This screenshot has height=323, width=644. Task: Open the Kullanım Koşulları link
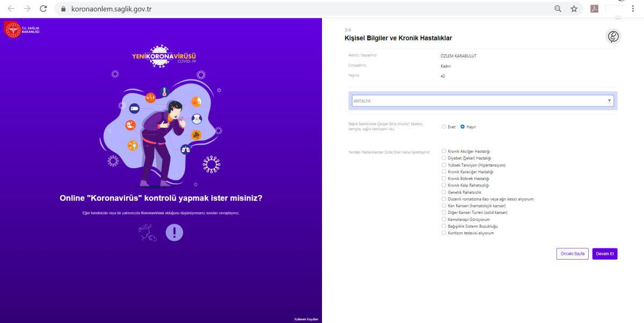coord(306,319)
